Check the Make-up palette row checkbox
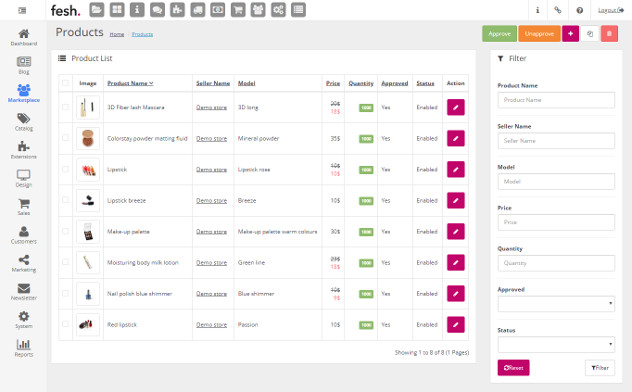Screen dimensions: 632x392 click(65, 231)
